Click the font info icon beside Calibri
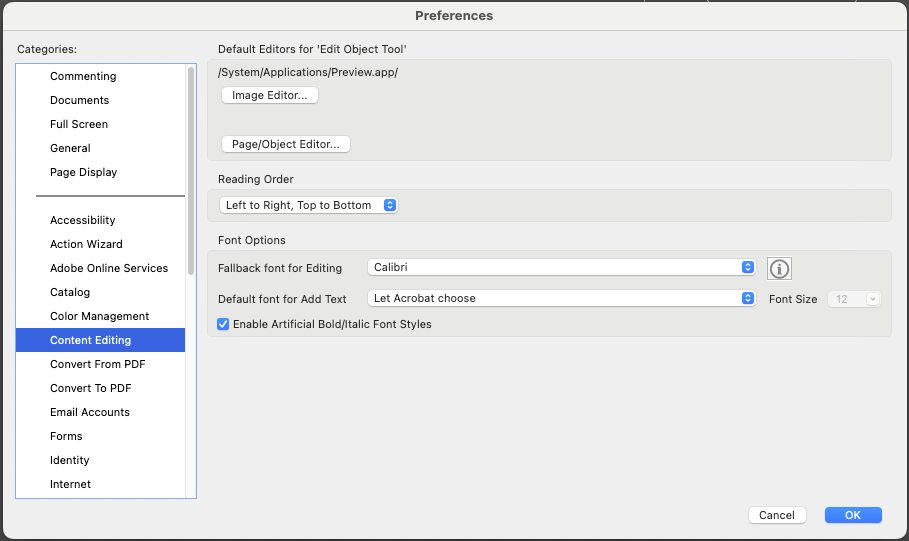The width and height of the screenshot is (909, 541). coord(779,268)
